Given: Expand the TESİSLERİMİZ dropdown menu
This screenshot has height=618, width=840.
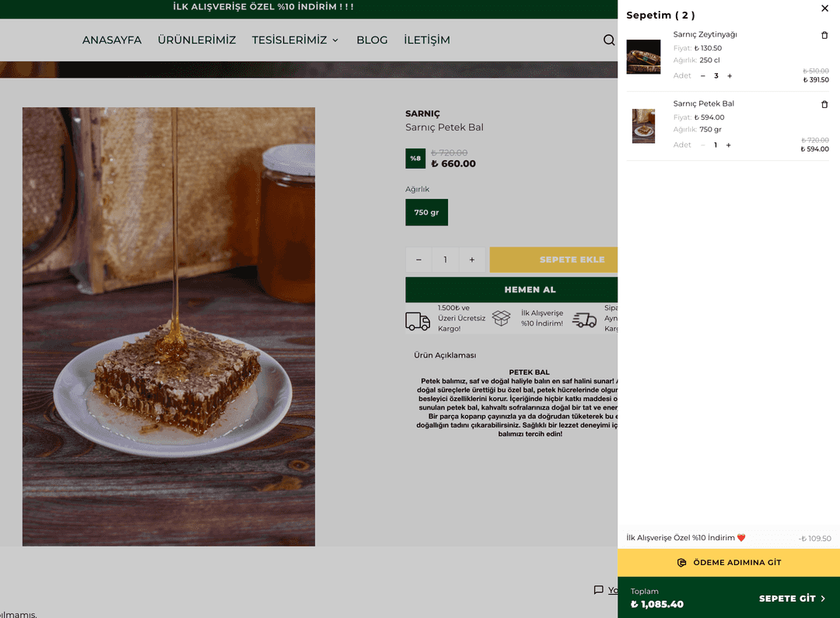Looking at the screenshot, I should tap(296, 40).
